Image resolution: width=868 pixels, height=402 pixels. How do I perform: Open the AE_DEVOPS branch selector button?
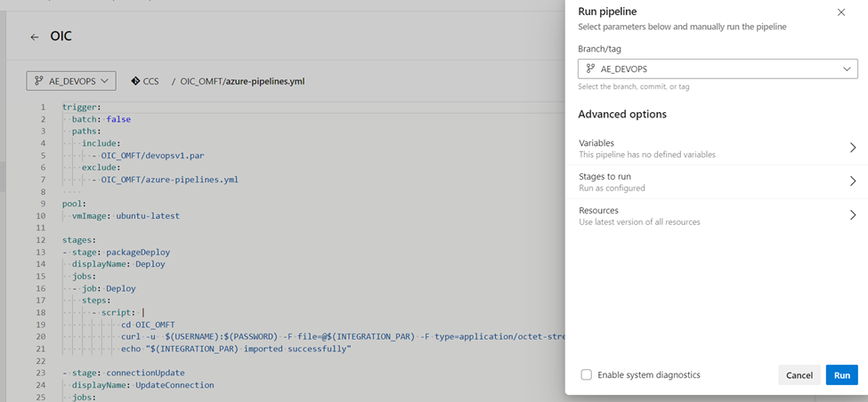pyautogui.click(x=71, y=81)
